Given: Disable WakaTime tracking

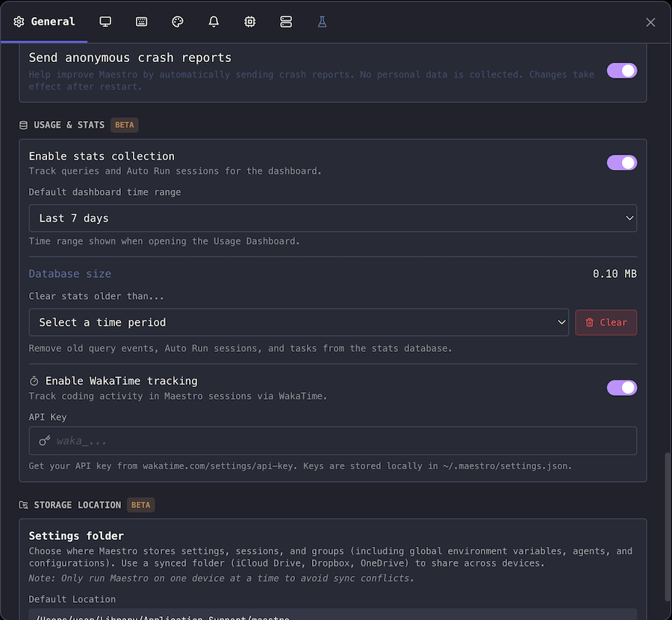Looking at the screenshot, I should [x=622, y=388].
